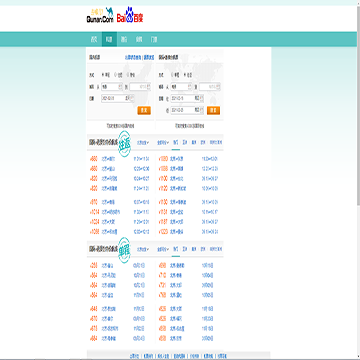Expand departure city dropdown in one-way deals header

143,249
